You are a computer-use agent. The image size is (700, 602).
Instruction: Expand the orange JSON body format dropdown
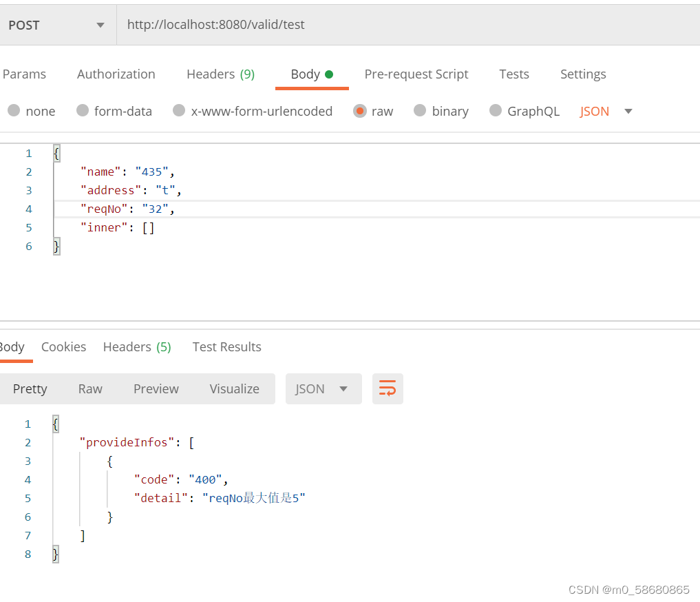tap(606, 111)
